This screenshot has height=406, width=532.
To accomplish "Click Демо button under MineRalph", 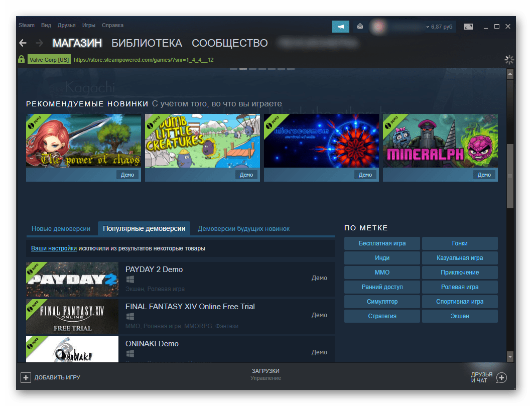I will 484,175.
